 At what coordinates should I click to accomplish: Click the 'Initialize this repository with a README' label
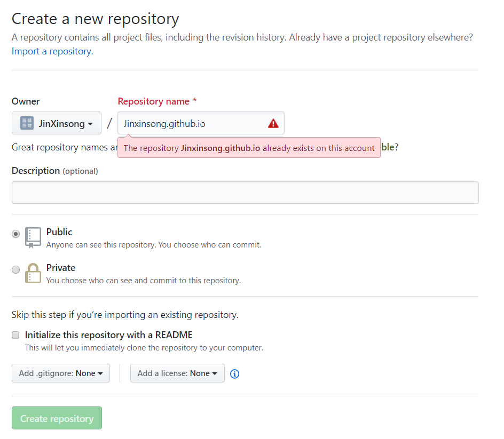coord(108,335)
